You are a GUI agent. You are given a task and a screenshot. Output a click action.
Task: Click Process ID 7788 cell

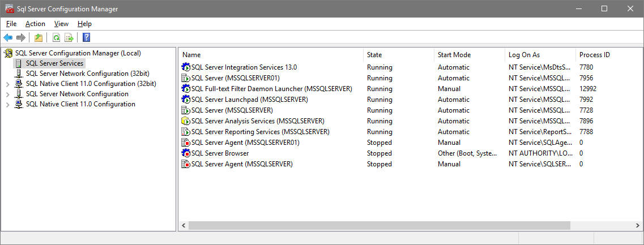586,132
